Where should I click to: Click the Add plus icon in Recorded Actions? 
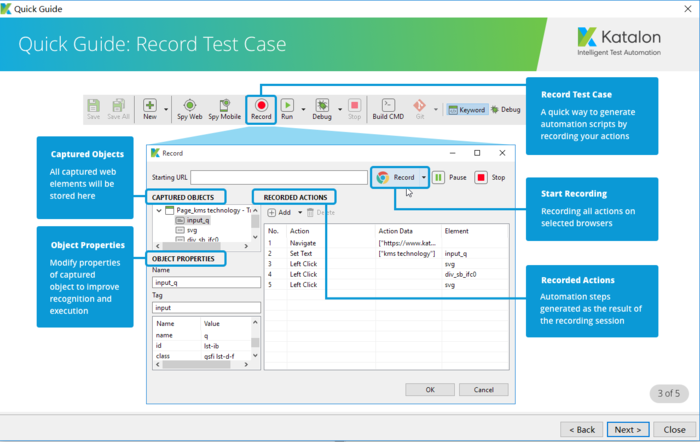click(x=271, y=213)
